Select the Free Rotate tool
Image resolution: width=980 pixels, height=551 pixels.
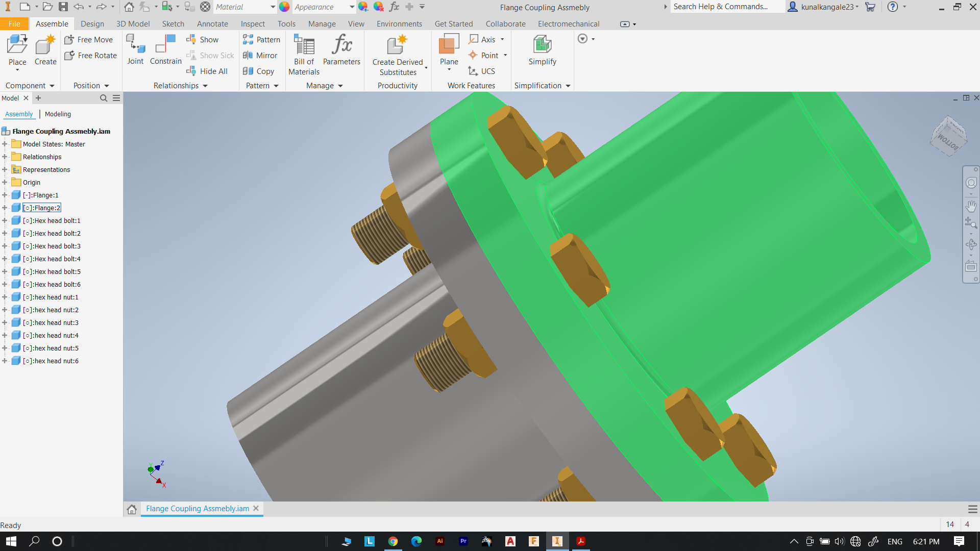91,55
